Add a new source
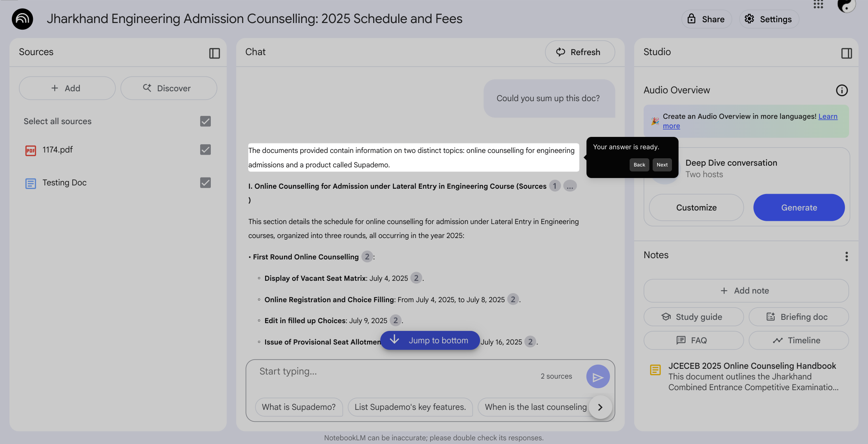The height and width of the screenshot is (444, 868). 67,88
